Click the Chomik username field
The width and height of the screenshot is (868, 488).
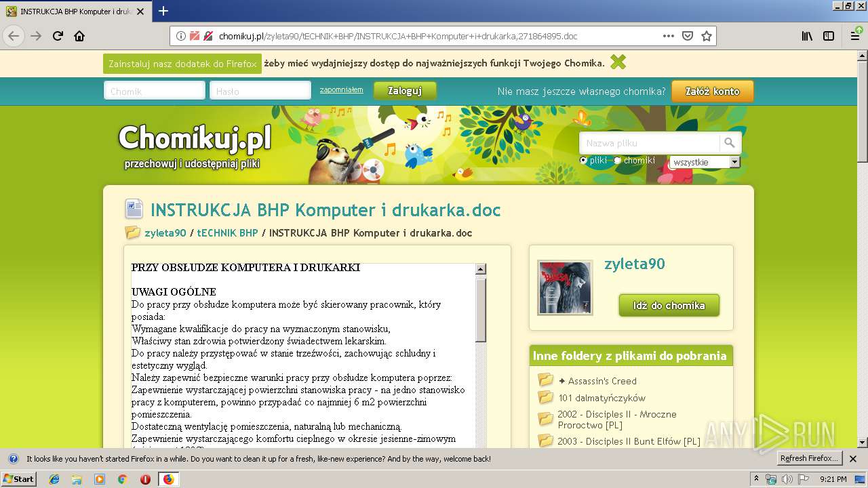(155, 91)
